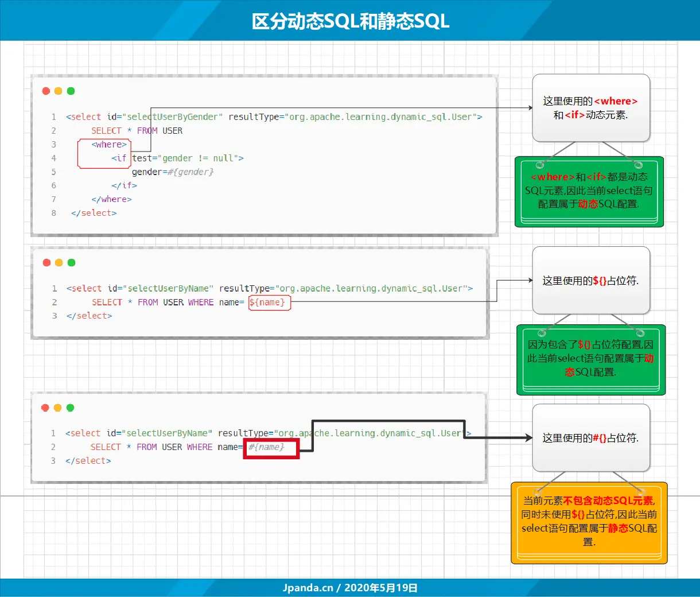Image resolution: width=700 pixels, height=597 pixels.
Task: Click the red dot on the bottom code window
Action: pos(46,408)
